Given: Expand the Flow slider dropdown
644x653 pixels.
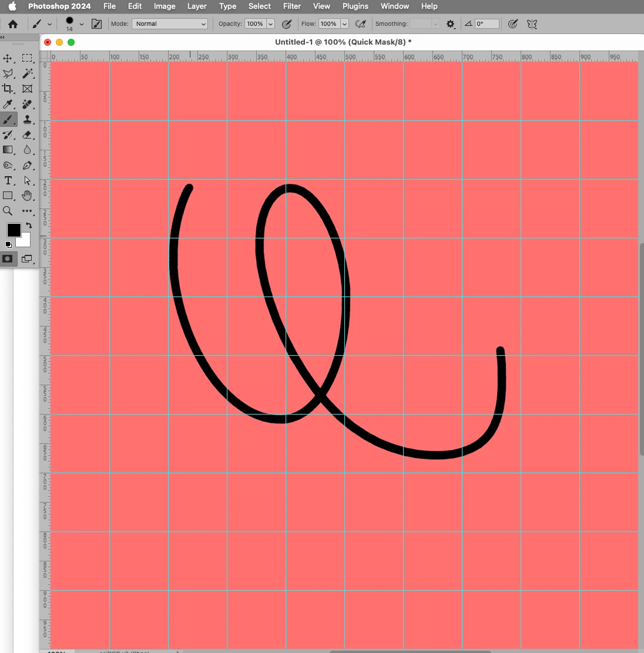Looking at the screenshot, I should tap(344, 24).
